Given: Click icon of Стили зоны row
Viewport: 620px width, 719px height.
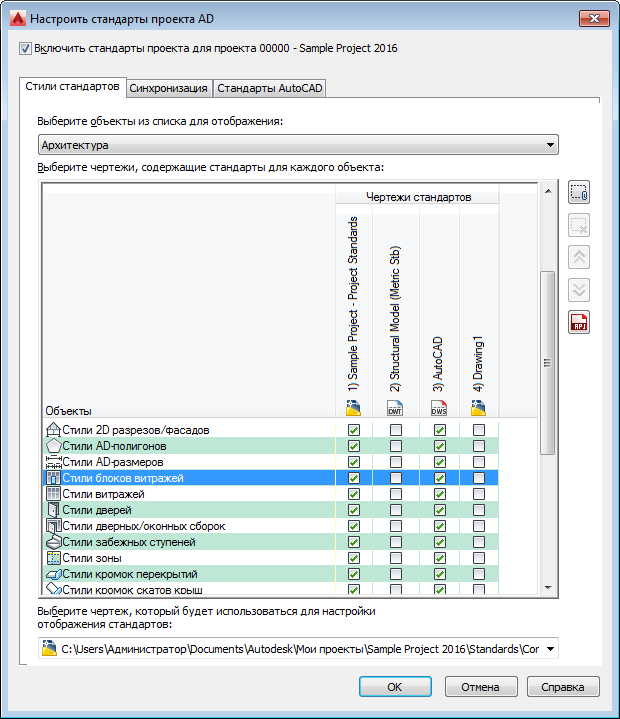Looking at the screenshot, I should point(53,558).
